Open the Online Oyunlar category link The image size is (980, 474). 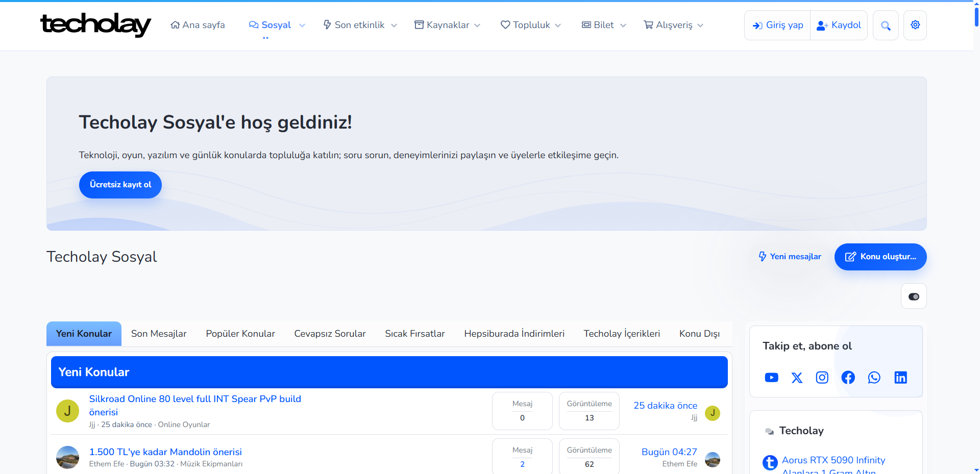(x=184, y=425)
